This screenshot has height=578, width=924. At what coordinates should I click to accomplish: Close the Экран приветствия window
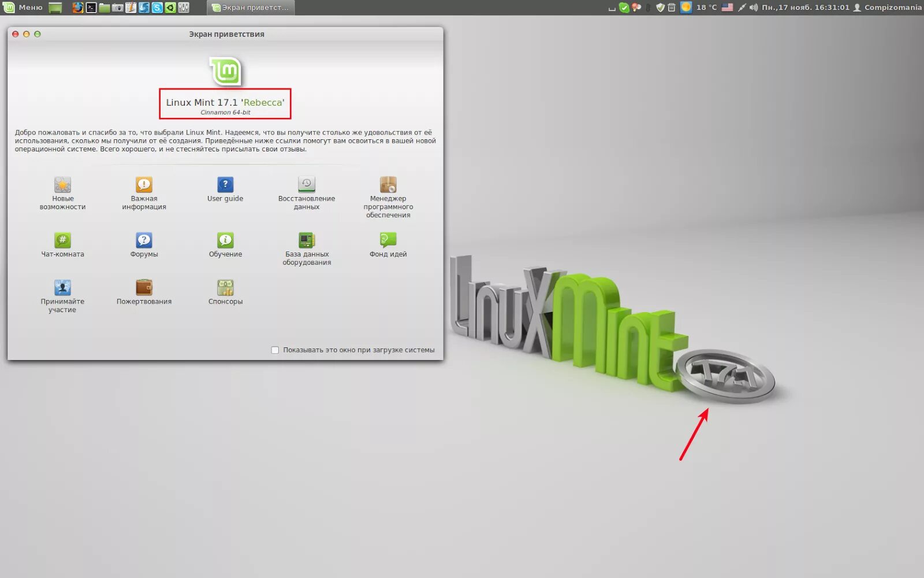tap(16, 34)
